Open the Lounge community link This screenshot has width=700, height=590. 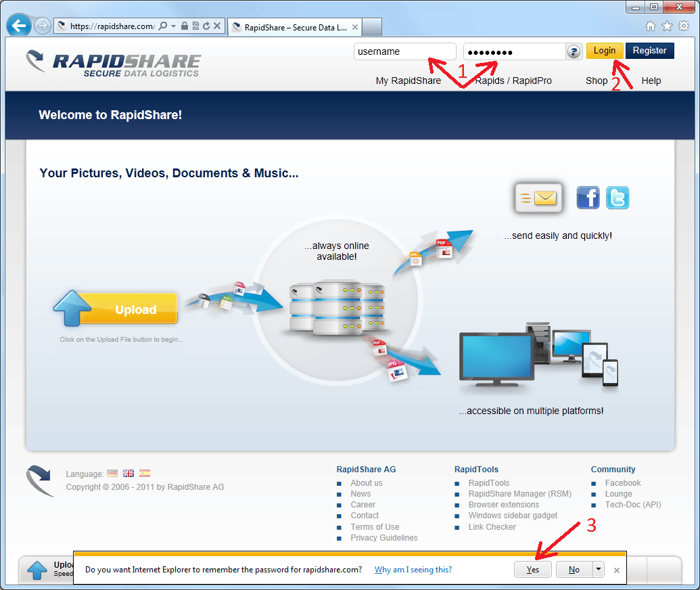click(618, 493)
